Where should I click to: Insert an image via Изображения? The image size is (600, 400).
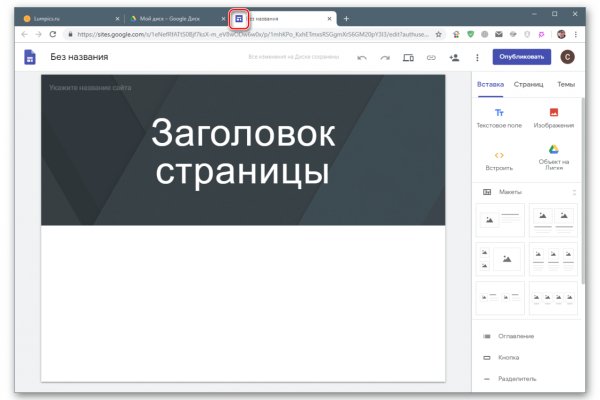click(553, 118)
